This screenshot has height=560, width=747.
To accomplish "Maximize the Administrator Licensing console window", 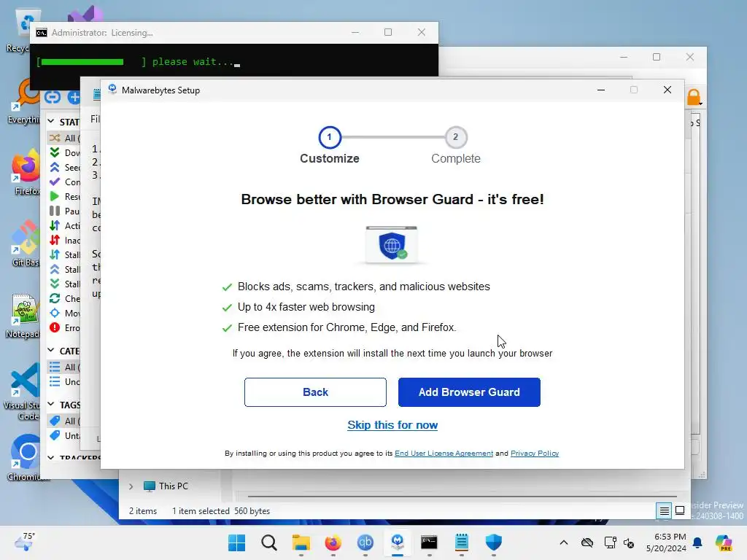I will click(x=388, y=32).
